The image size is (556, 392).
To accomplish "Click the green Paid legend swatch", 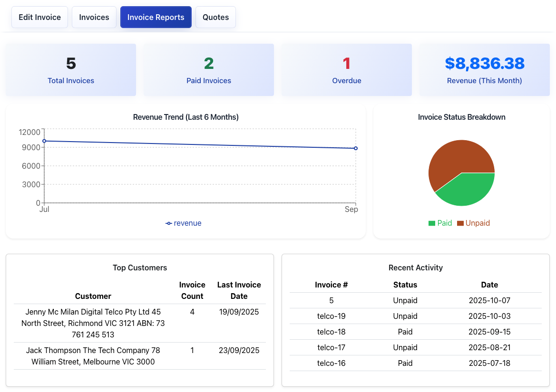I will pyautogui.click(x=431, y=223).
